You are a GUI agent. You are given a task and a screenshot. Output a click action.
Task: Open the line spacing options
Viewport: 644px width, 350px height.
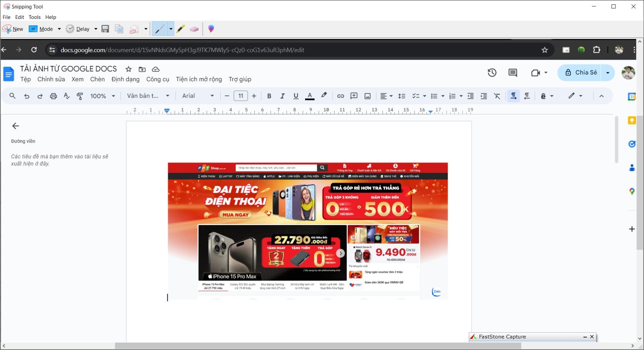click(402, 96)
